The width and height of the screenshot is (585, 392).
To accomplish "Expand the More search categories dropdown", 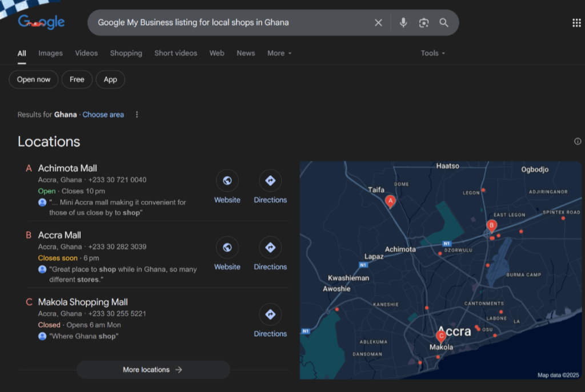I will pyautogui.click(x=279, y=53).
